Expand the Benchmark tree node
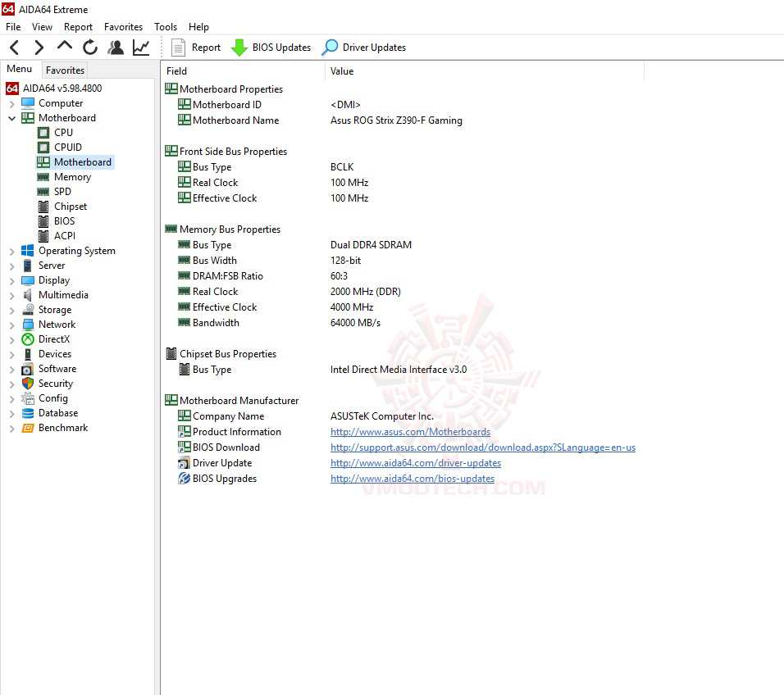The image size is (784, 695). tap(11, 429)
